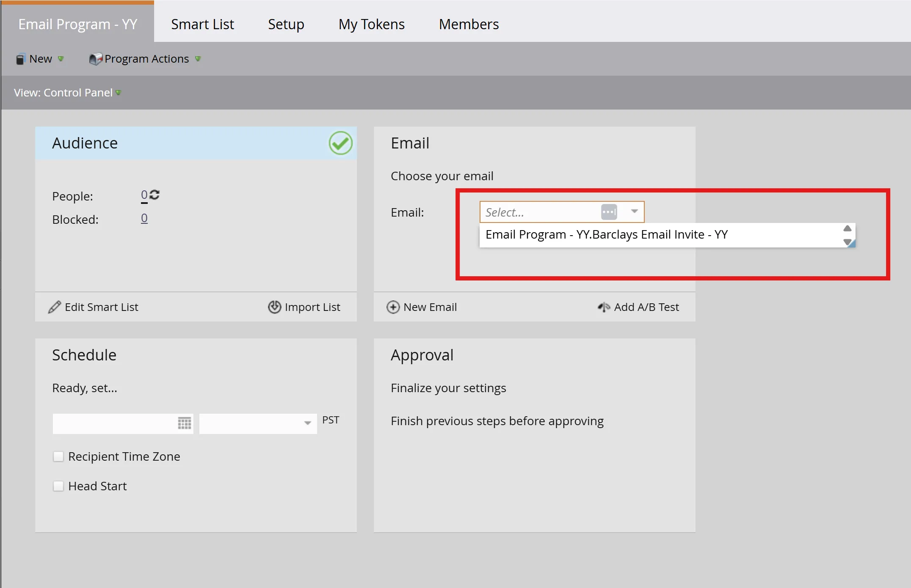The height and width of the screenshot is (588, 911).
Task: Click the pencil icon for Edit Smart List
Action: pyautogui.click(x=55, y=307)
